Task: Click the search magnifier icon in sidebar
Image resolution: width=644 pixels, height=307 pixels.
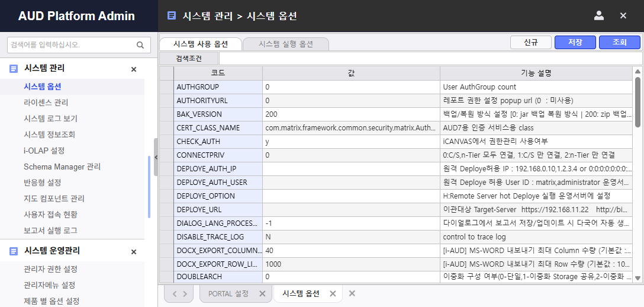Action: click(x=140, y=44)
